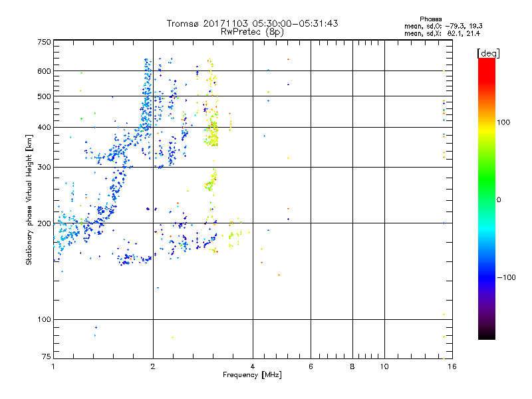The image size is (532, 399).
Task: Click the x-axis tick label '10'
Action: click(384, 366)
